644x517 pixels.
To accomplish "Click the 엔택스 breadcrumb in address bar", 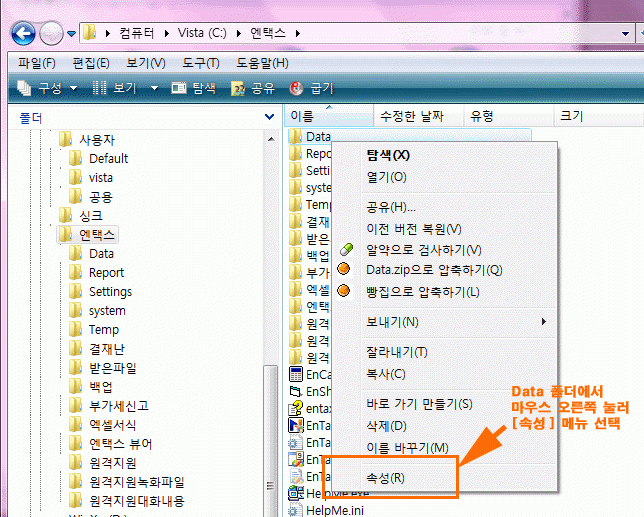I will [267, 33].
